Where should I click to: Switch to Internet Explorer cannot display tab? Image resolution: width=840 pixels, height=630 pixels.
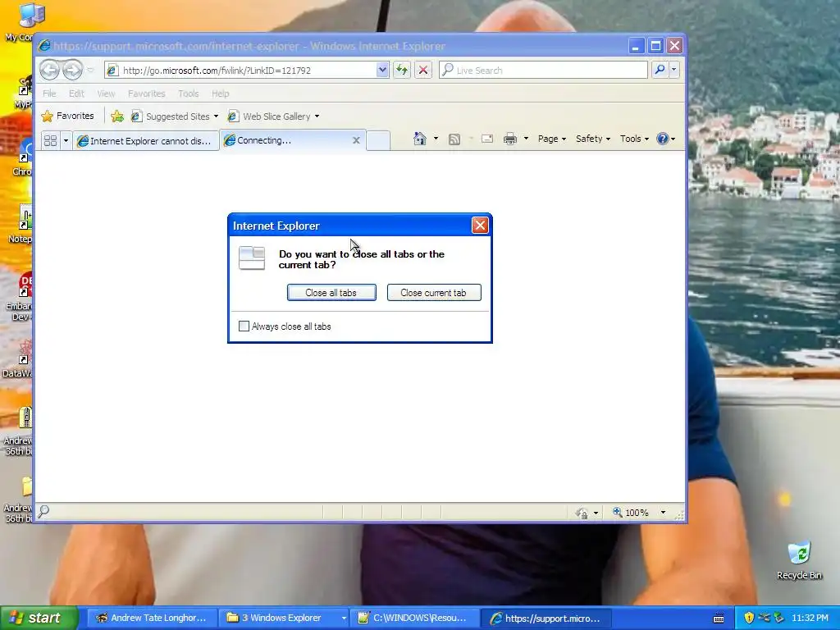[146, 141]
